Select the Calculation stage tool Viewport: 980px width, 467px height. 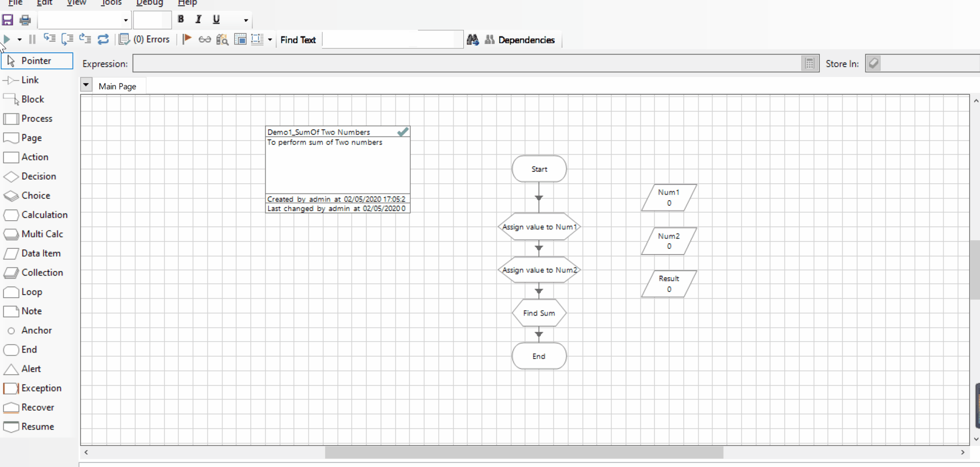point(36,215)
